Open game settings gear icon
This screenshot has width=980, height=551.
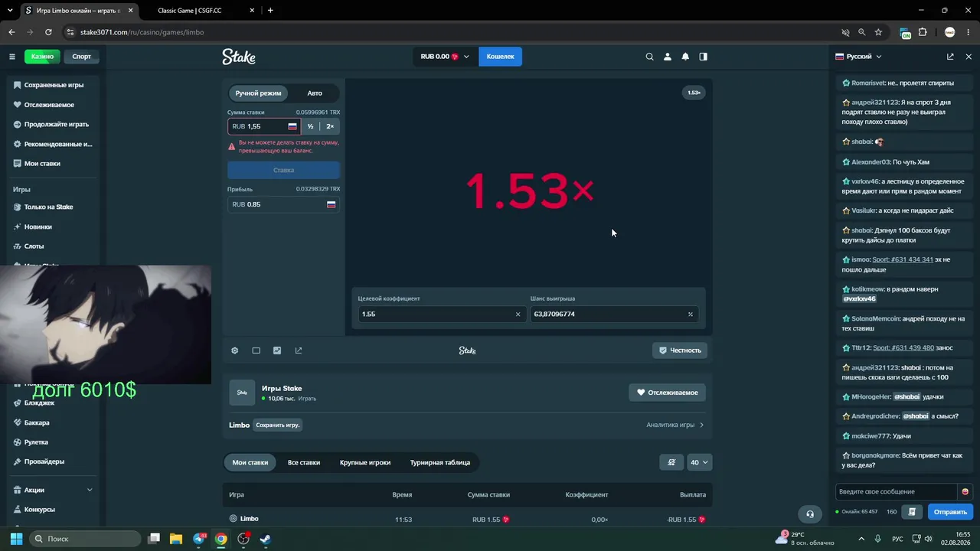pos(235,350)
